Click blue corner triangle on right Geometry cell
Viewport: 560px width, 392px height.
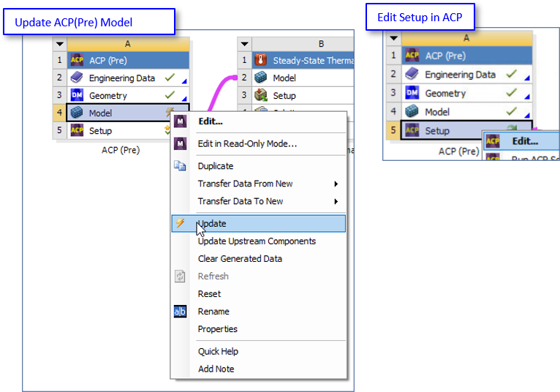coord(527,97)
